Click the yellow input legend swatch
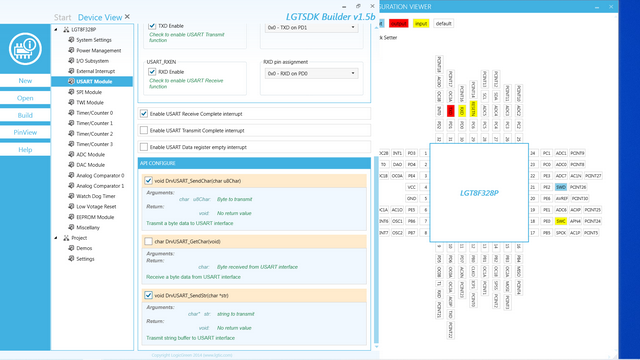The height and width of the screenshot is (360, 640). (421, 24)
